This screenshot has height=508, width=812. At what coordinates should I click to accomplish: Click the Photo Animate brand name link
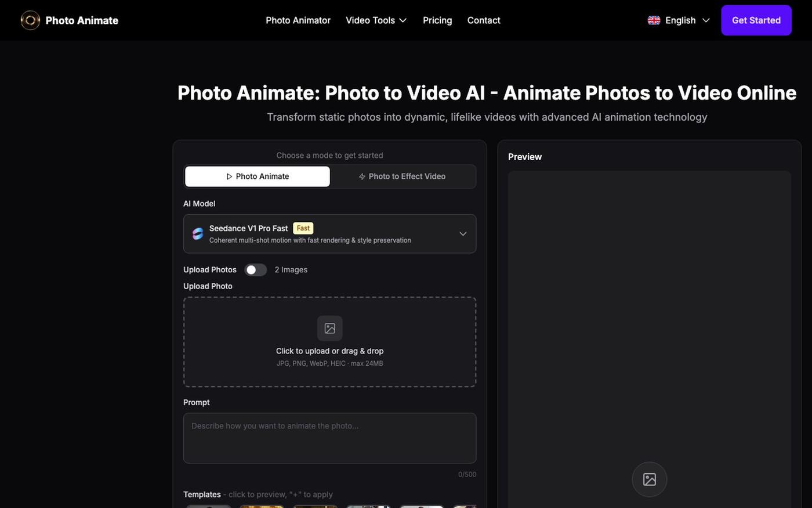[82, 20]
